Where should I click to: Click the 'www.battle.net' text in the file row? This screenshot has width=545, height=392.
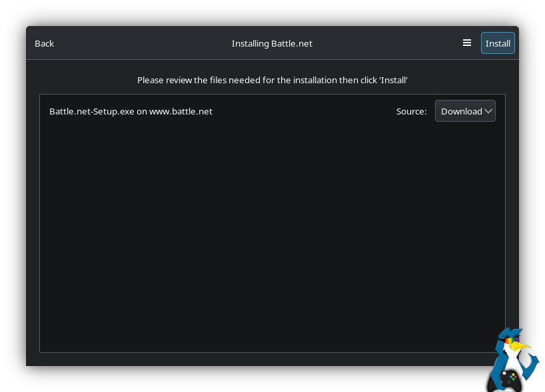point(181,111)
